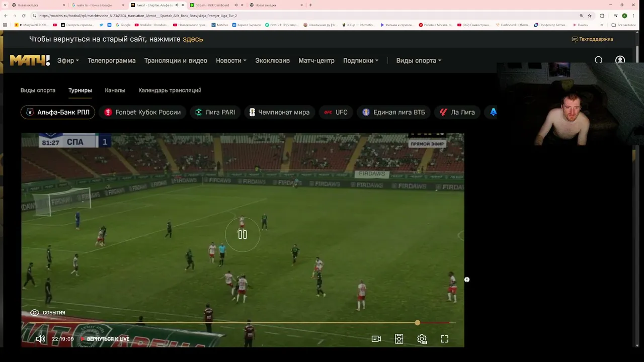Click the здесь link to old site

[193, 39]
